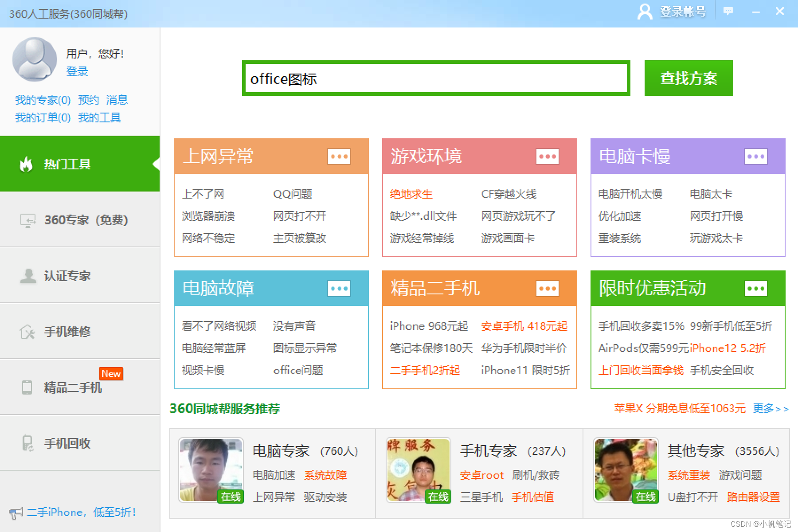Open 图标显示异常 link
The height and width of the screenshot is (532, 798).
pos(305,348)
